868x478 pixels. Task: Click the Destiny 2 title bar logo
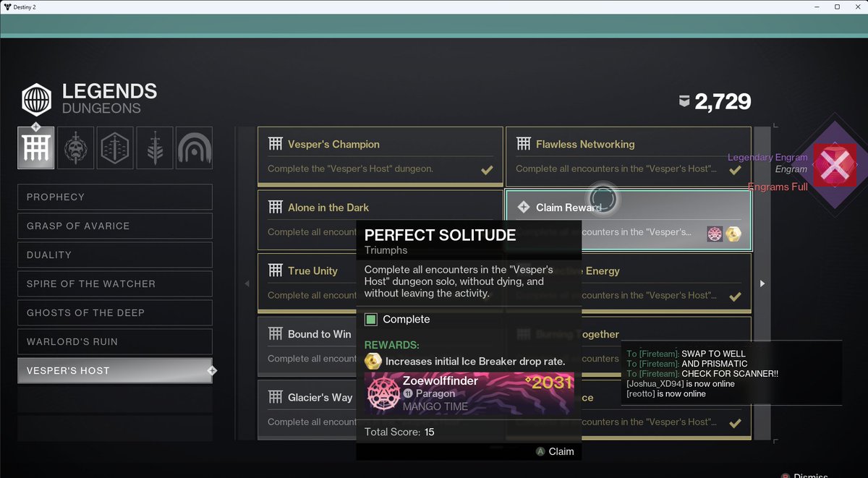9,7
